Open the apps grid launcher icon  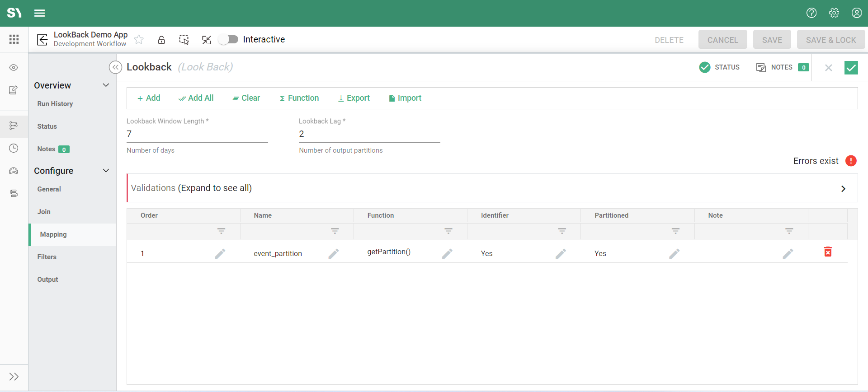coord(14,40)
